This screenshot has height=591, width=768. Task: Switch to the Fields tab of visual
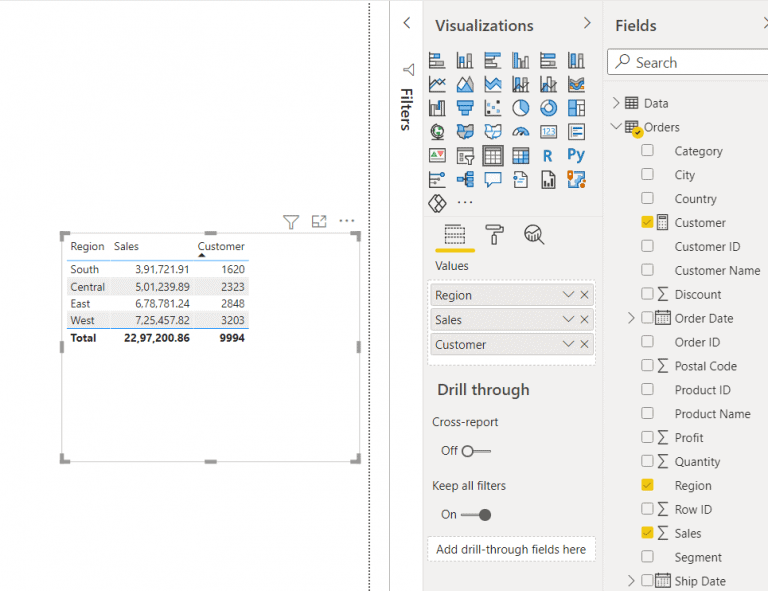click(x=455, y=235)
